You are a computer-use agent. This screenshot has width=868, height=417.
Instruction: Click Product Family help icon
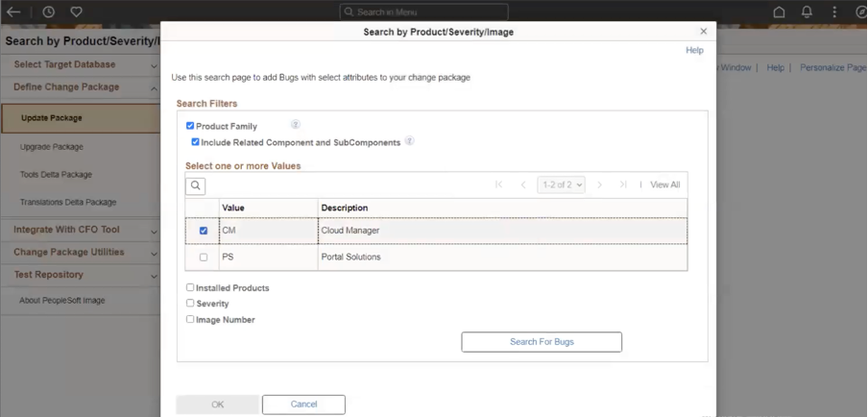point(296,125)
